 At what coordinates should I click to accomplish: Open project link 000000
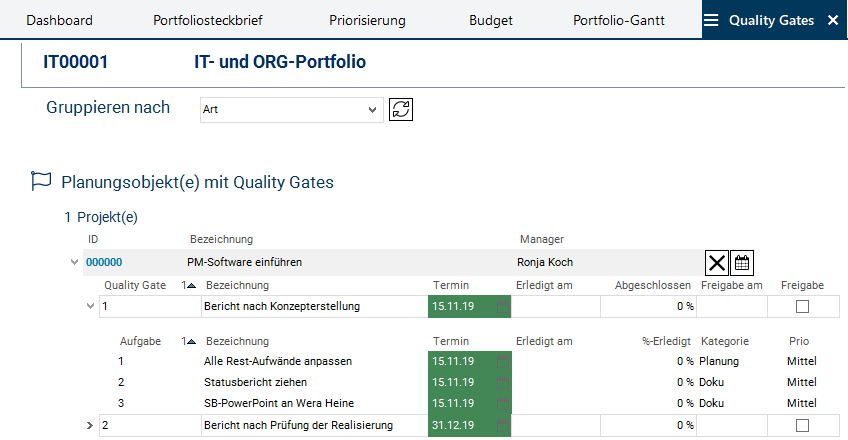click(x=104, y=263)
